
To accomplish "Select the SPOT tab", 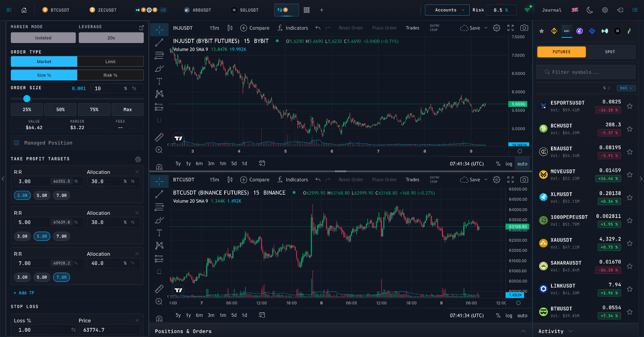I will click(610, 52).
